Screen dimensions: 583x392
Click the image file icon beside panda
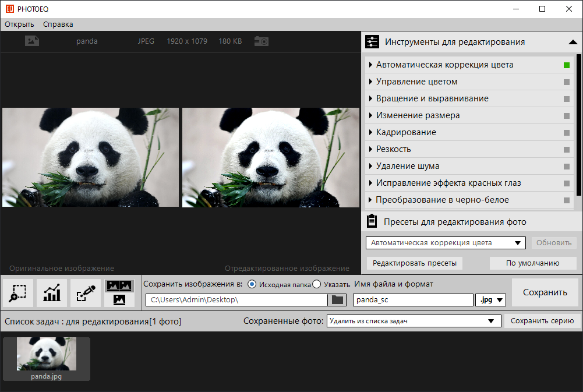pos(32,41)
